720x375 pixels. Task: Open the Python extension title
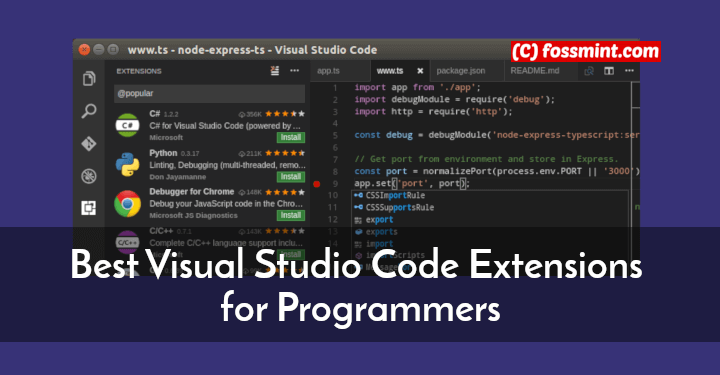pos(163,153)
